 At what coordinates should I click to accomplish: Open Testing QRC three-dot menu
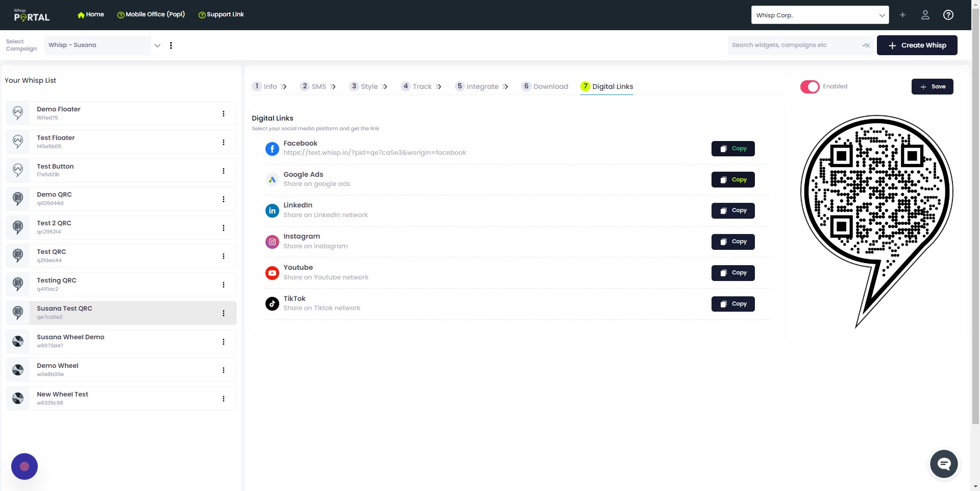pos(224,285)
